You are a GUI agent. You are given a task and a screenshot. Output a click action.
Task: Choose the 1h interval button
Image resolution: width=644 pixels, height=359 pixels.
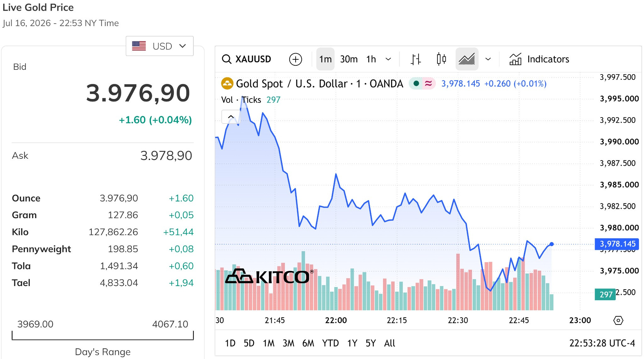371,59
